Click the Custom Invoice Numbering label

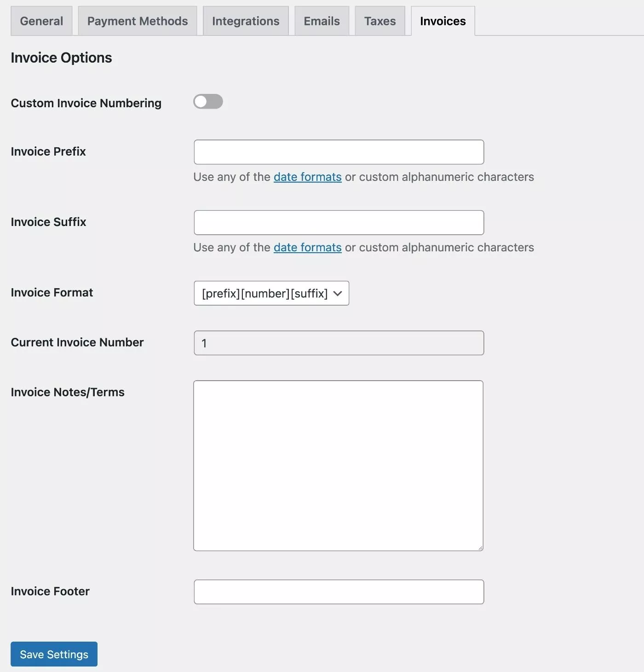86,103
